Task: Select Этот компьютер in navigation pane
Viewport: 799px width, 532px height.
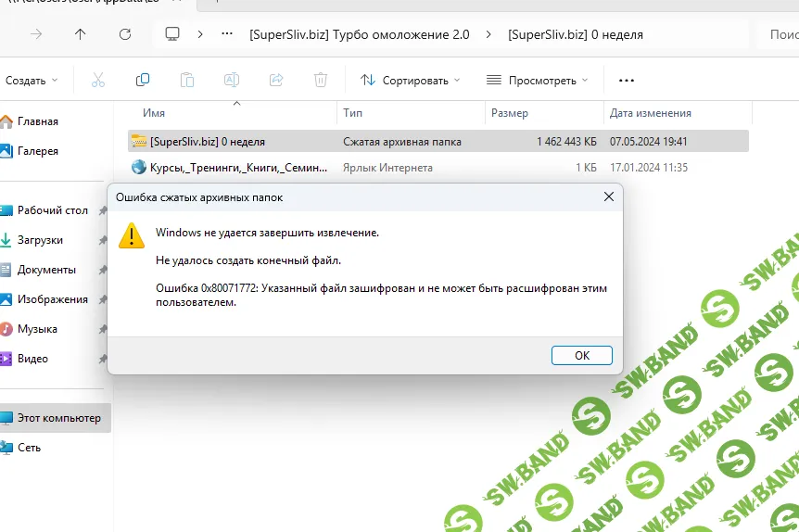Action: coord(58,418)
